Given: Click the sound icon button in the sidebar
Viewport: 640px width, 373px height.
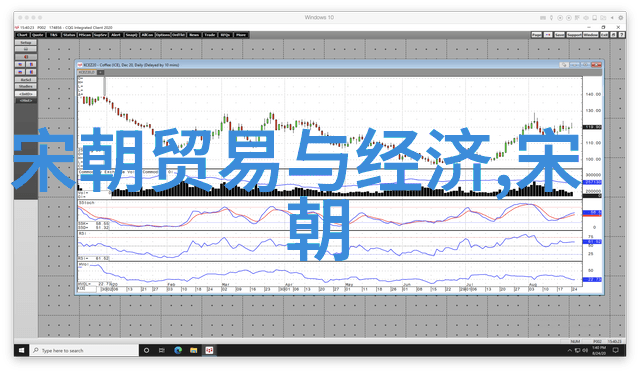Looking at the screenshot, I should tap(26, 57).
